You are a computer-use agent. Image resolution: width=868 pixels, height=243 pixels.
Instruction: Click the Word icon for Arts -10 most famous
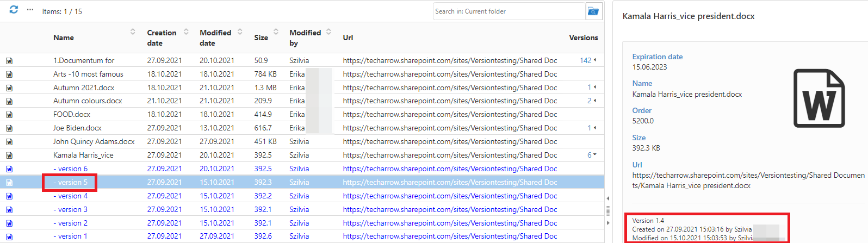click(9, 74)
